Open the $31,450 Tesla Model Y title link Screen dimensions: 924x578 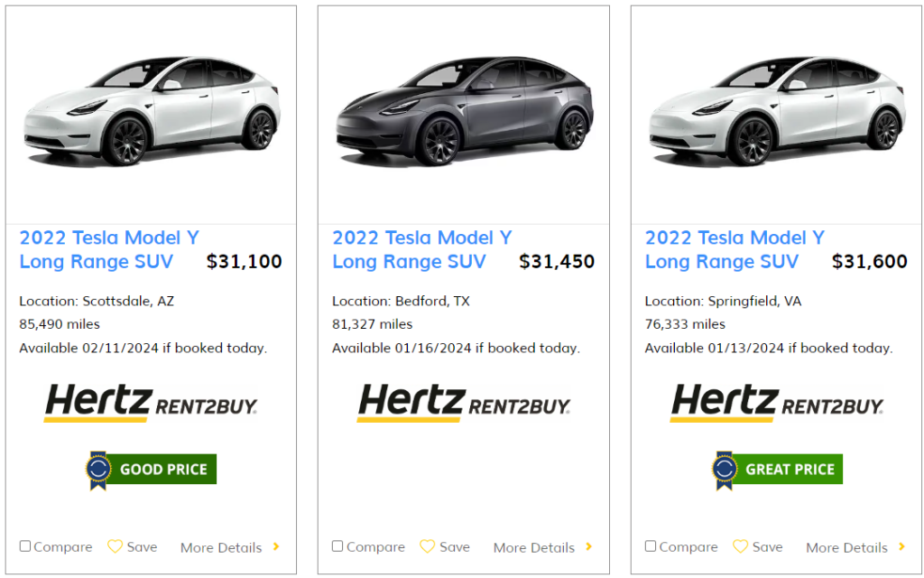(421, 249)
